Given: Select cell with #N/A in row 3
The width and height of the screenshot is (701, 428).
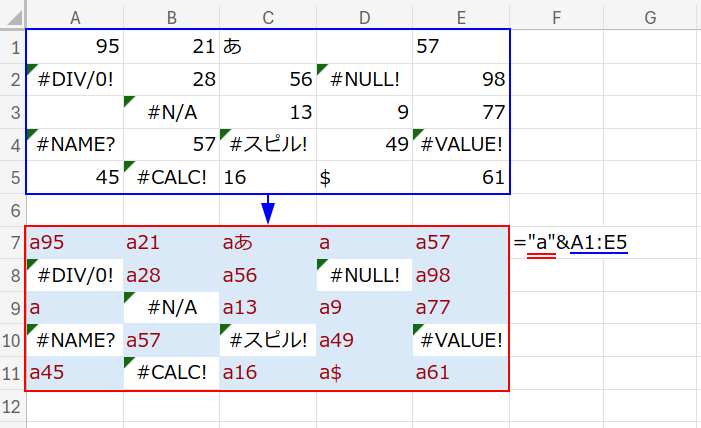Looking at the screenshot, I should [x=171, y=112].
